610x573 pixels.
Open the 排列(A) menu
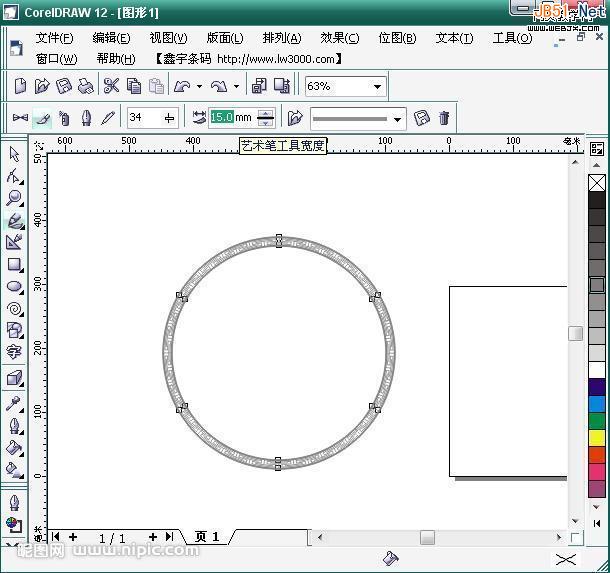[x=282, y=38]
